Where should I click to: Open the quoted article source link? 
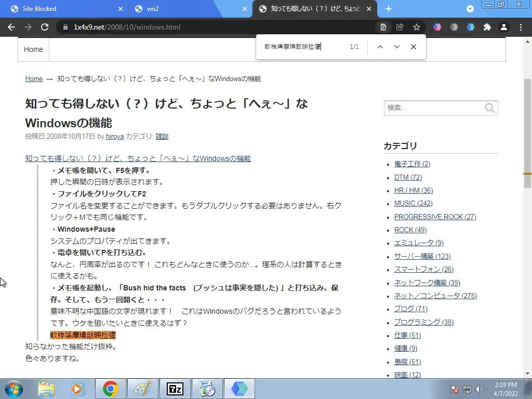point(138,158)
